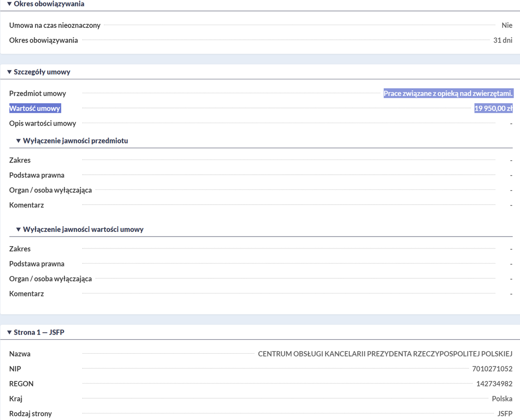Select the country value Polska
520x420 pixels.
click(x=502, y=399)
